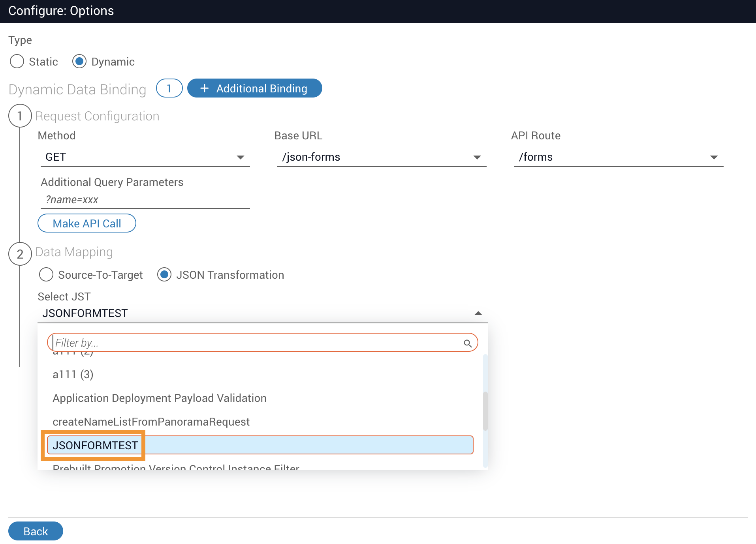The width and height of the screenshot is (756, 544).
Task: Select the Dynamic type radio button
Action: coord(79,62)
